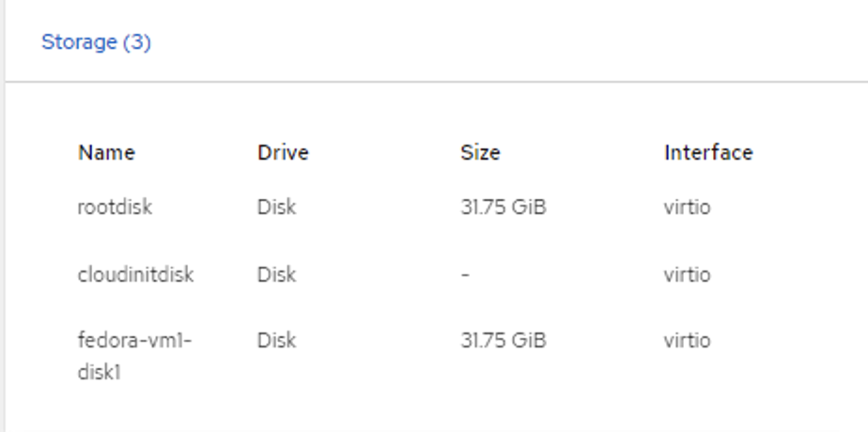Click the virtio interface for rootdisk
The image size is (868, 432).
click(x=687, y=208)
